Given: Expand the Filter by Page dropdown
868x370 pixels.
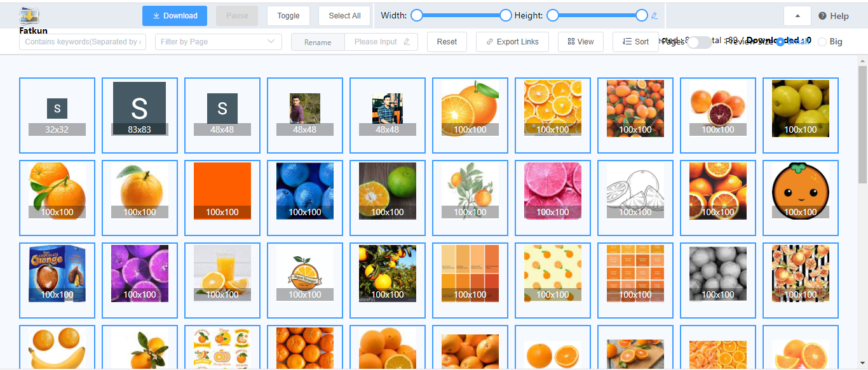Looking at the screenshot, I should click(219, 42).
